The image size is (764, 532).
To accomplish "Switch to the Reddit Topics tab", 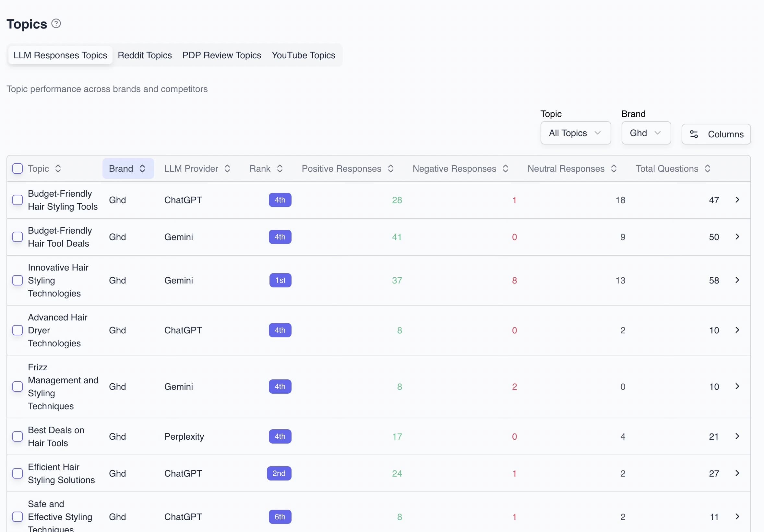I will [145, 55].
